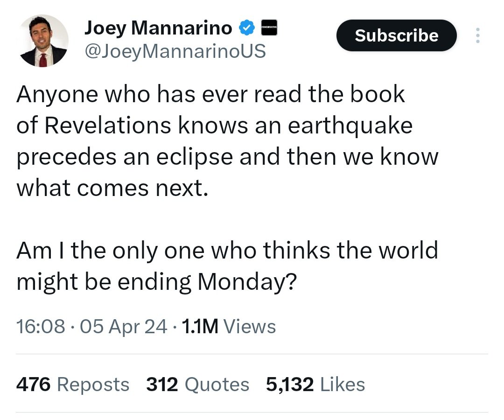Click the line starting 'Am I the only'
This screenshot has height=420, width=504.
(227, 251)
